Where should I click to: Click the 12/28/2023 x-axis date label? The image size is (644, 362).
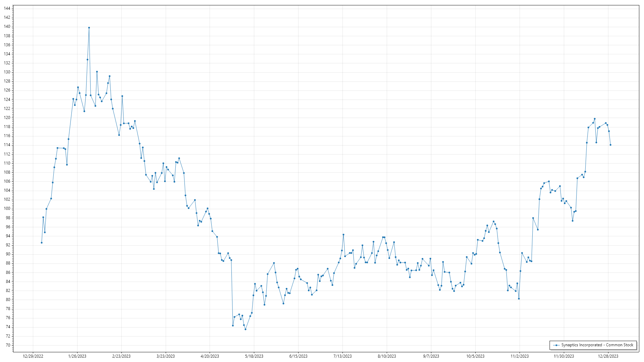(x=608, y=356)
